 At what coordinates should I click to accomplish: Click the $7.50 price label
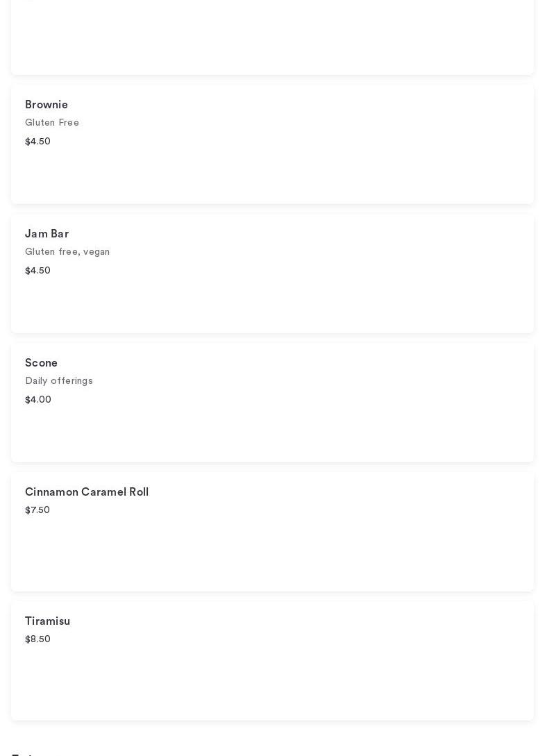coord(37,510)
